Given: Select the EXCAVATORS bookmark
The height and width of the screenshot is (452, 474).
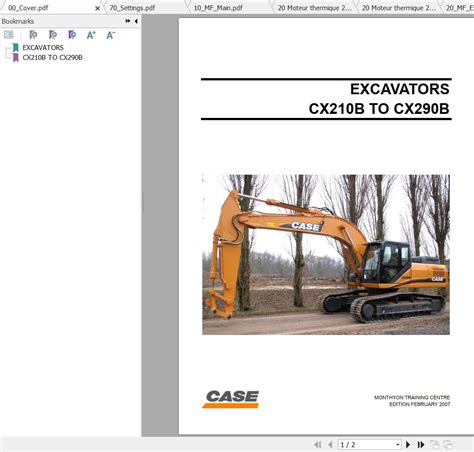Looking at the screenshot, I should coord(43,47).
